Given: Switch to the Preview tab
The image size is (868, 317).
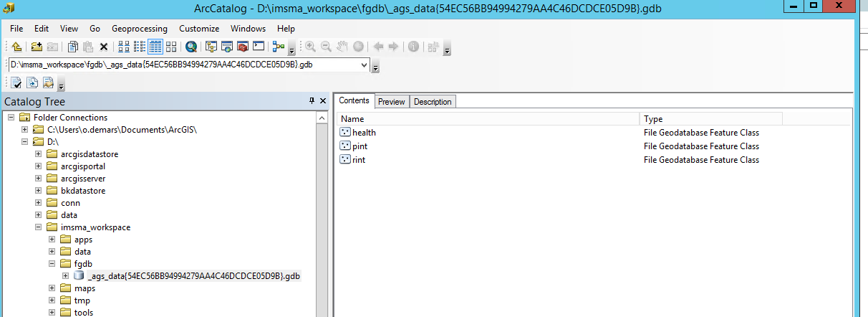Looking at the screenshot, I should pos(392,102).
